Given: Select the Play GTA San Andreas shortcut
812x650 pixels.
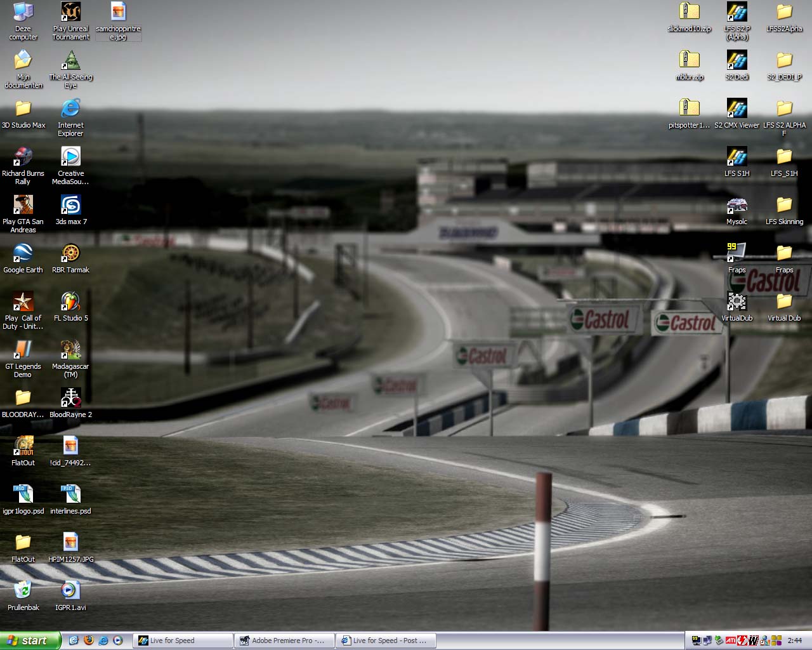Looking at the screenshot, I should (x=23, y=214).
